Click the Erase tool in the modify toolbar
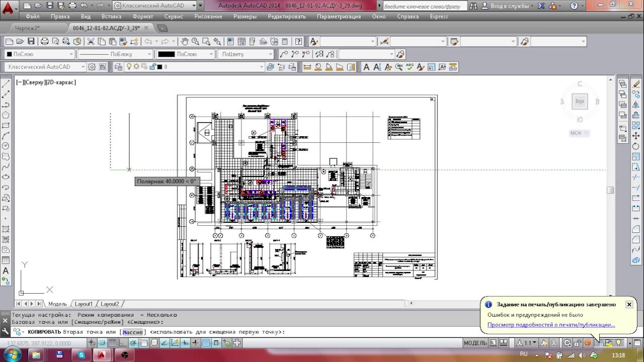 pyautogui.click(x=636, y=84)
